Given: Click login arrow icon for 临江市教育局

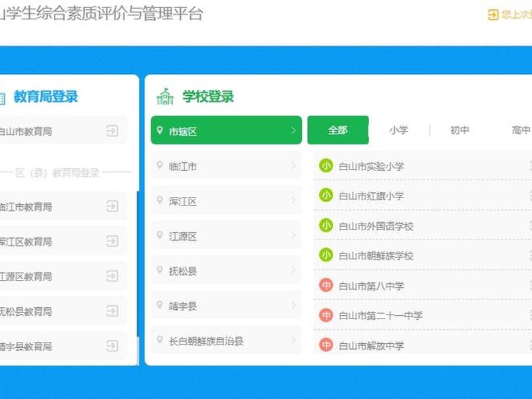Looking at the screenshot, I should click(112, 206).
